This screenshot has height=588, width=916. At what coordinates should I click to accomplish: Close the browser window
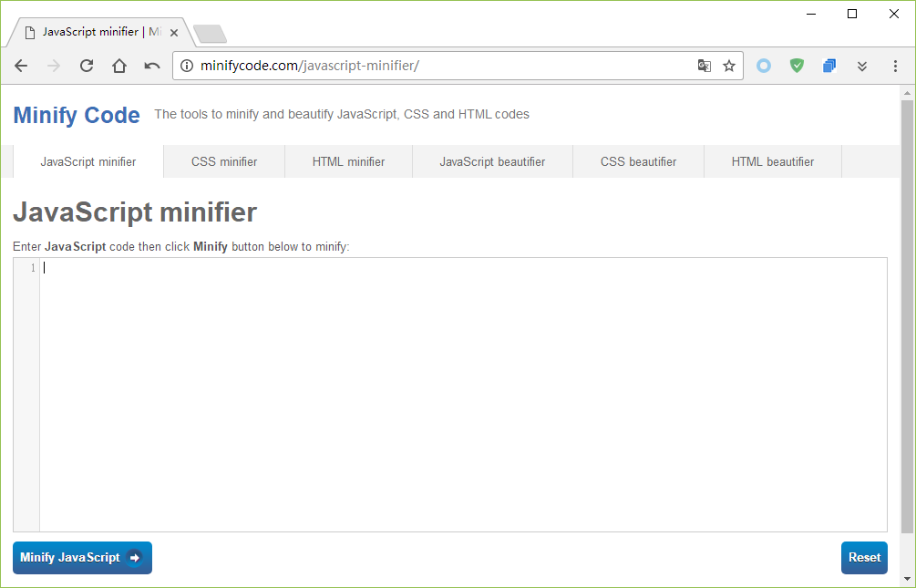pos(894,14)
